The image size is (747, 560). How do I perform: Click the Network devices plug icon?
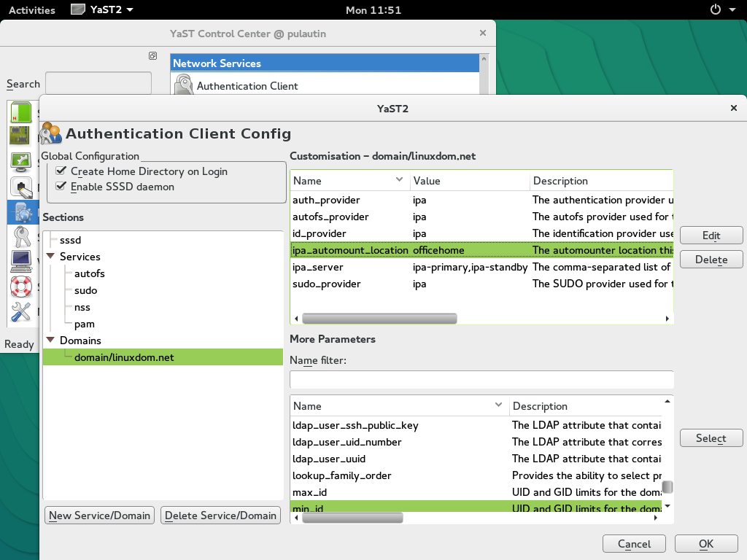coord(22,187)
